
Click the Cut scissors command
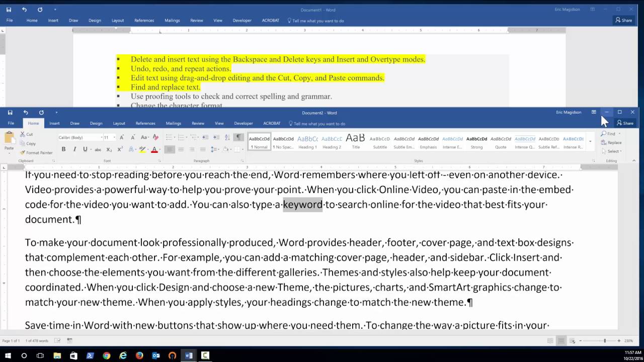[x=27, y=134]
